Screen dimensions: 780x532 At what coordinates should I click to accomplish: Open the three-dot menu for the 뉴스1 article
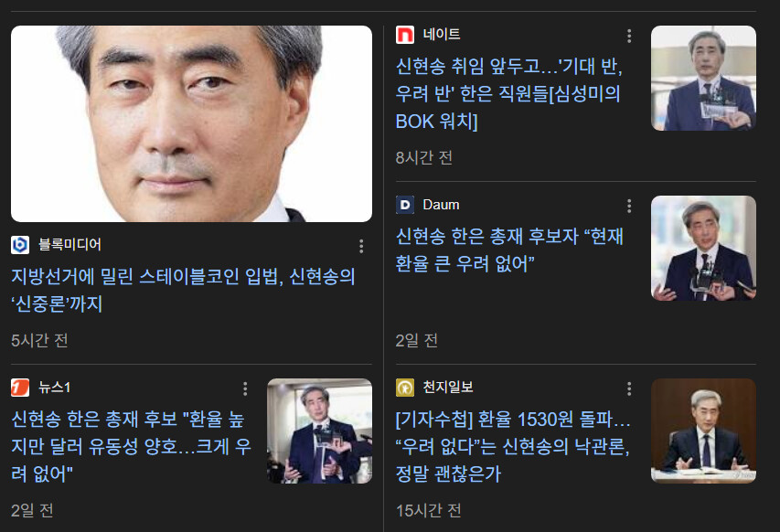click(x=245, y=388)
